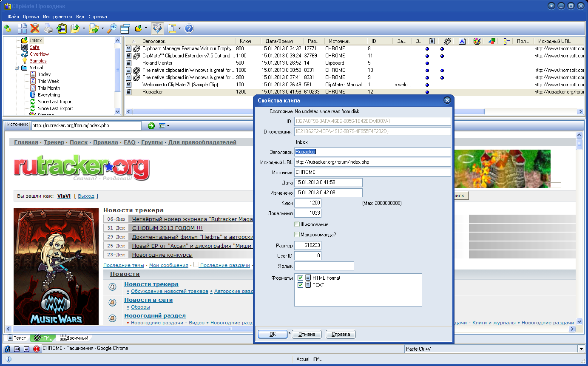Image resolution: width=588 pixels, height=366 pixels.
Task: Click the Ярлык input field
Action: 324,266
